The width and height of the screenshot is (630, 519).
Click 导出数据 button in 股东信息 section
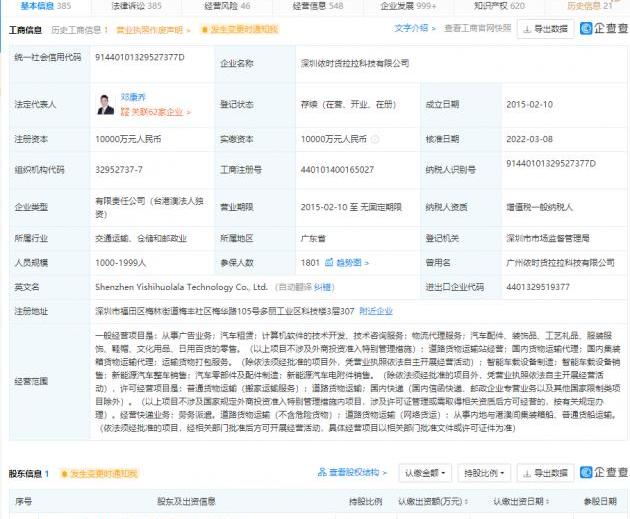click(x=545, y=473)
